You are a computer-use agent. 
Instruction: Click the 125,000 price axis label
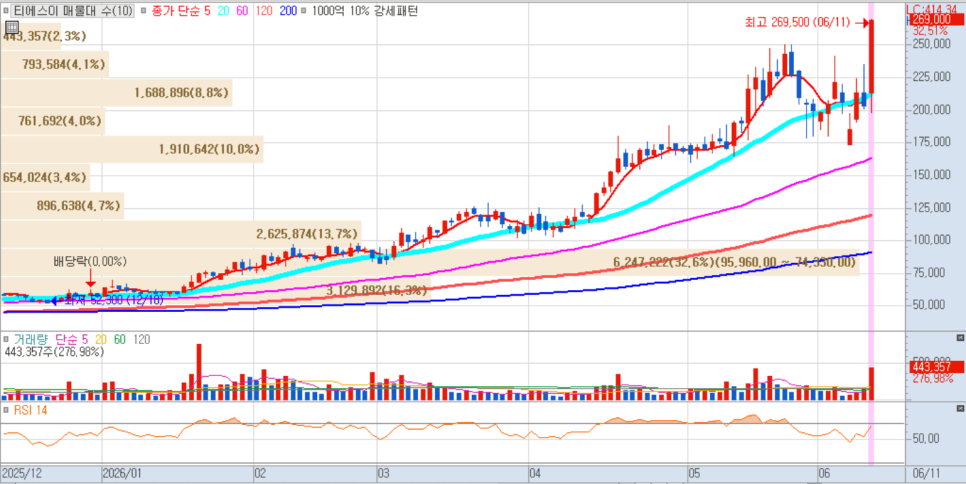coord(930,208)
